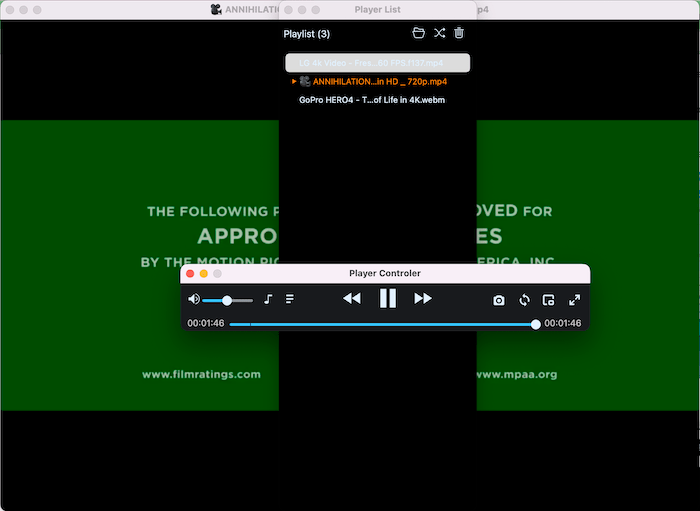Close the Player Controler window
700x511 pixels.
(190, 273)
